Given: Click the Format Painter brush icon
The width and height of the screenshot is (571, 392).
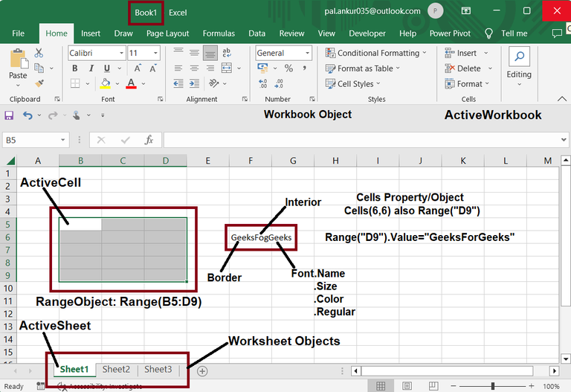Looking at the screenshot, I should click(x=39, y=84).
